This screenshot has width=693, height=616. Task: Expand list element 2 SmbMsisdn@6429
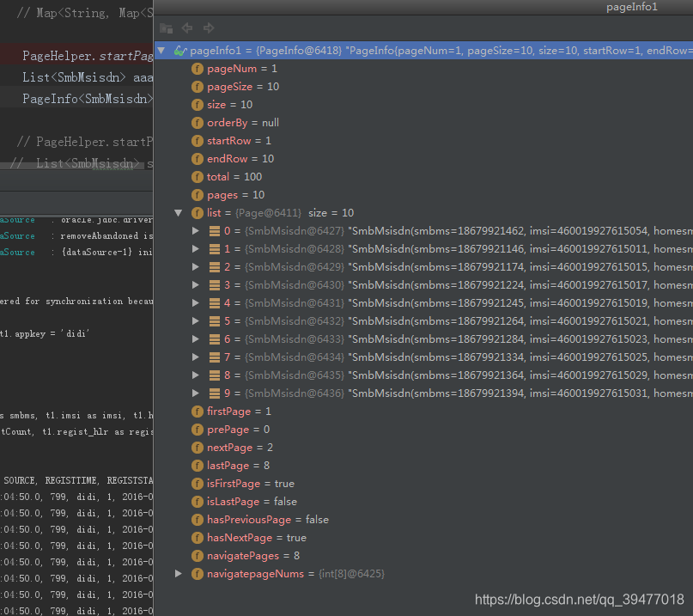[195, 266]
